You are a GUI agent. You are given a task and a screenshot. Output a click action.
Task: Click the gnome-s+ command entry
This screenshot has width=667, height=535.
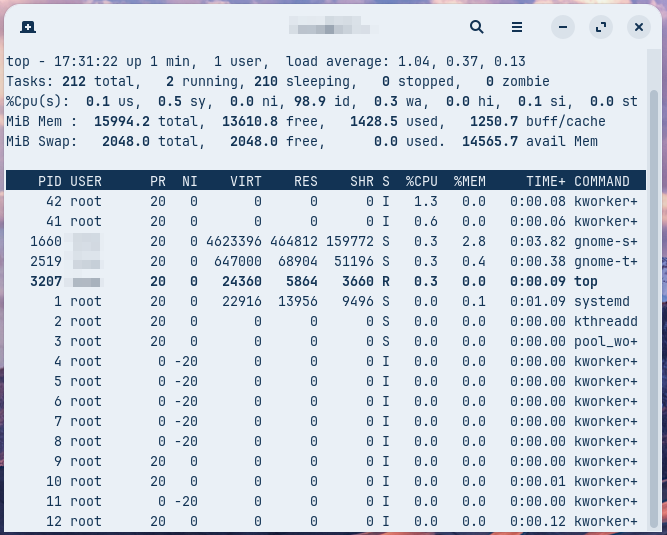pyautogui.click(x=605, y=241)
